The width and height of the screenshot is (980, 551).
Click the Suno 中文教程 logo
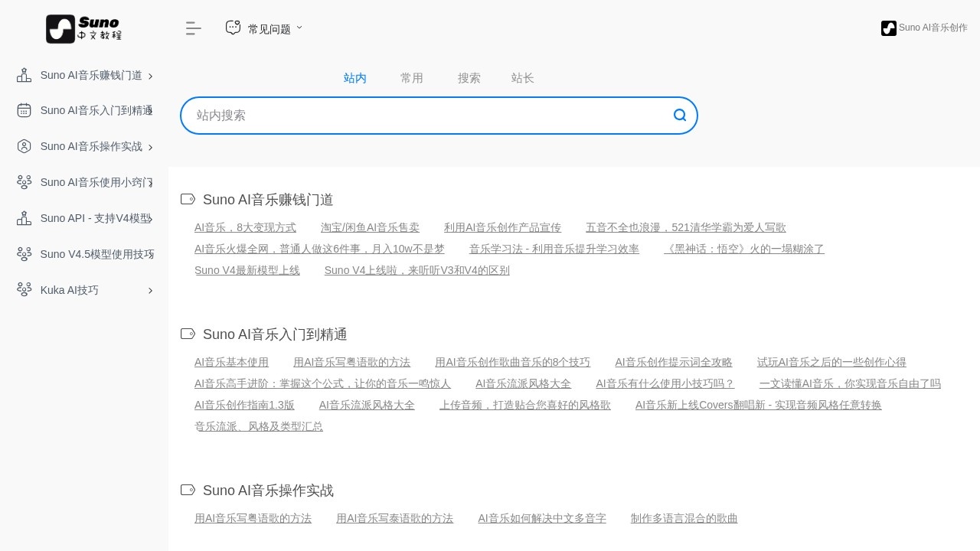83,28
